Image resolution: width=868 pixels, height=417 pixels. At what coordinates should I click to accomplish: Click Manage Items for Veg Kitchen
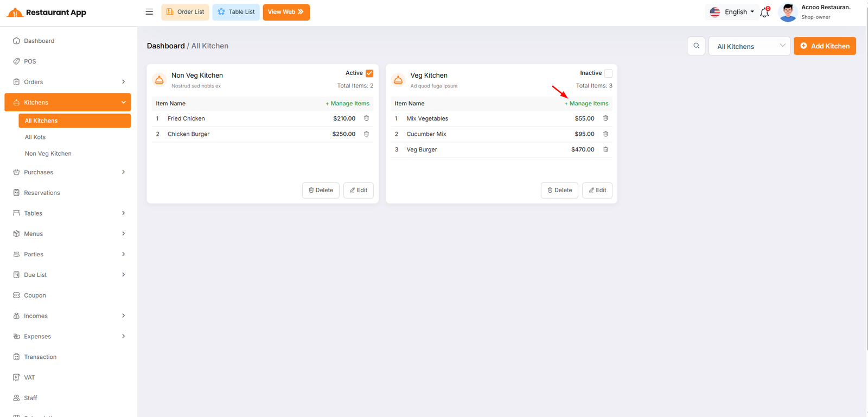click(586, 104)
